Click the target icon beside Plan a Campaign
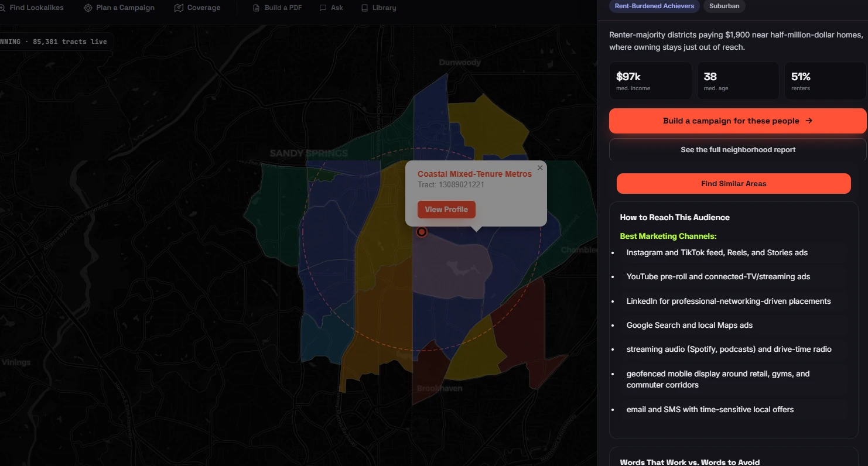This screenshot has width=868, height=466. pyautogui.click(x=88, y=8)
